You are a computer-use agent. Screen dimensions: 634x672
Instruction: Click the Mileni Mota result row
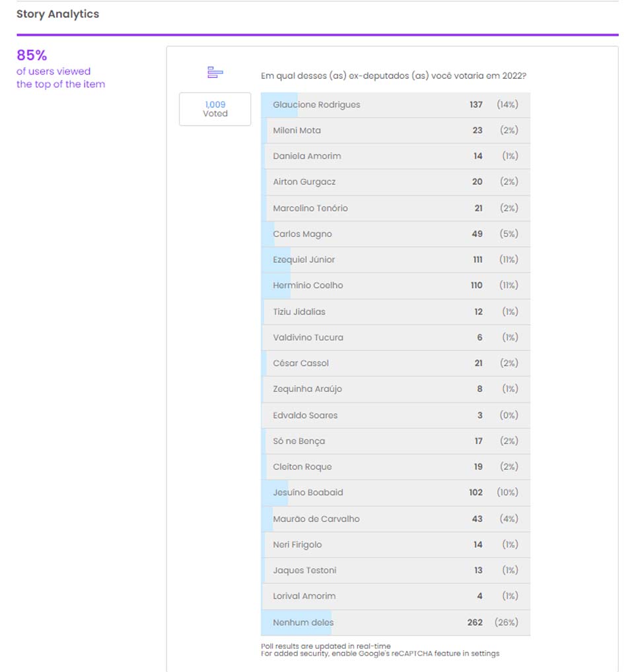point(395,131)
